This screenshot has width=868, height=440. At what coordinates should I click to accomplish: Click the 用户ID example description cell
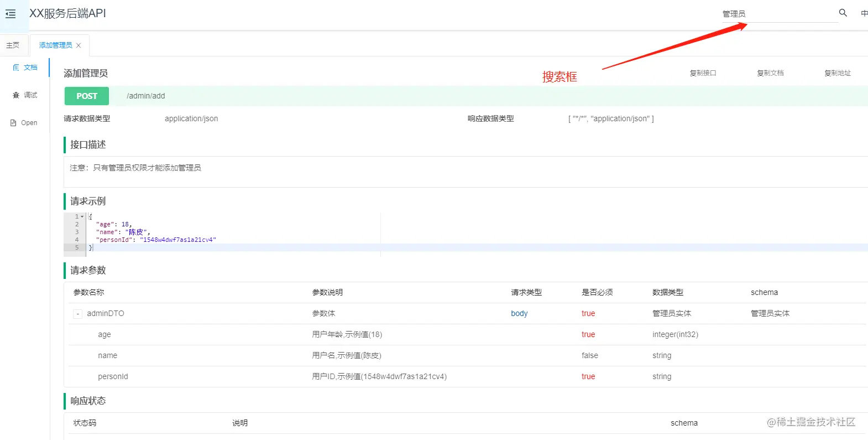click(379, 376)
